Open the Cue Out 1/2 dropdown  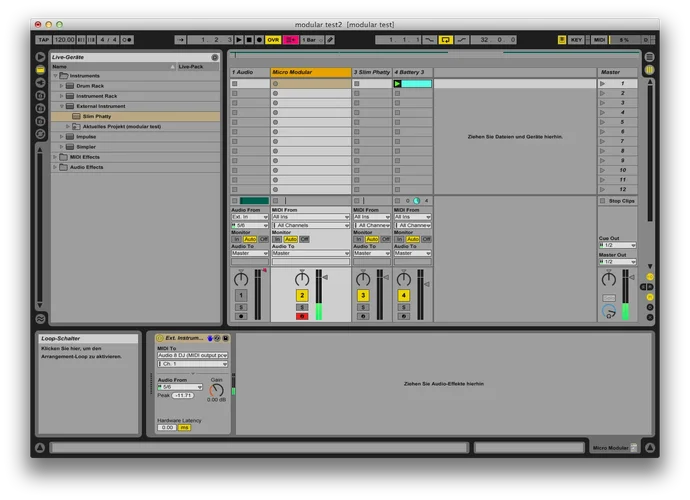coord(617,245)
